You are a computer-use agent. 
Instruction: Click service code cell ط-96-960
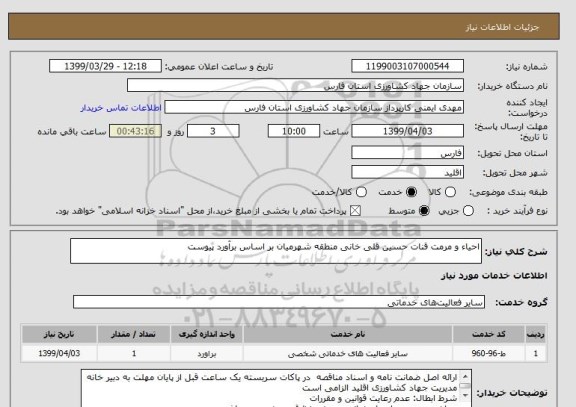point(489,354)
